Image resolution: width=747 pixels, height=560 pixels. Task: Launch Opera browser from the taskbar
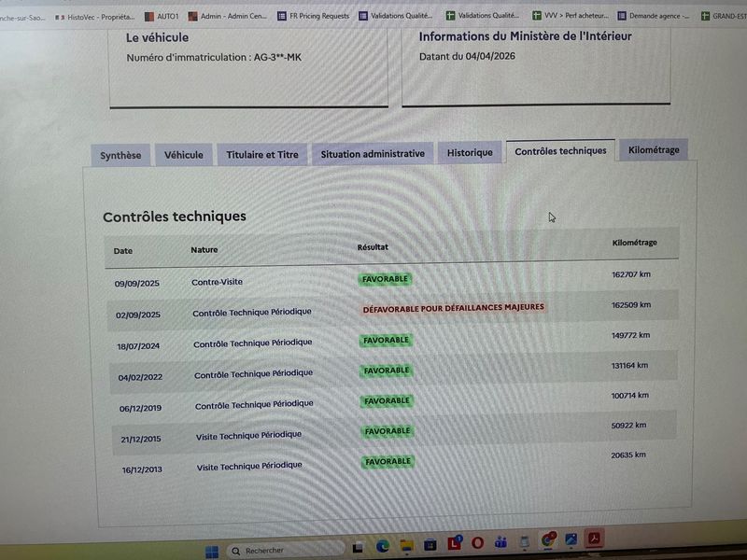[477, 542]
